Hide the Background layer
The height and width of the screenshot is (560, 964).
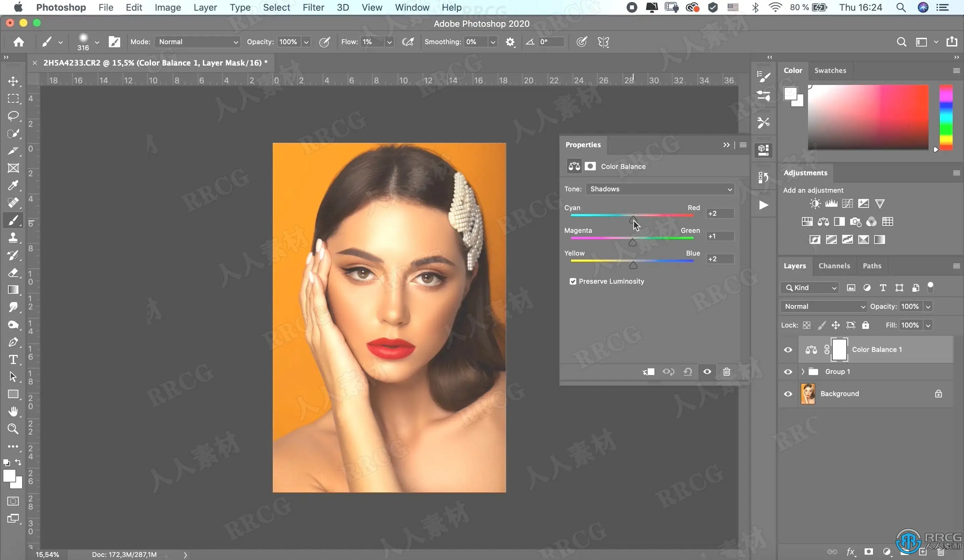pos(788,394)
